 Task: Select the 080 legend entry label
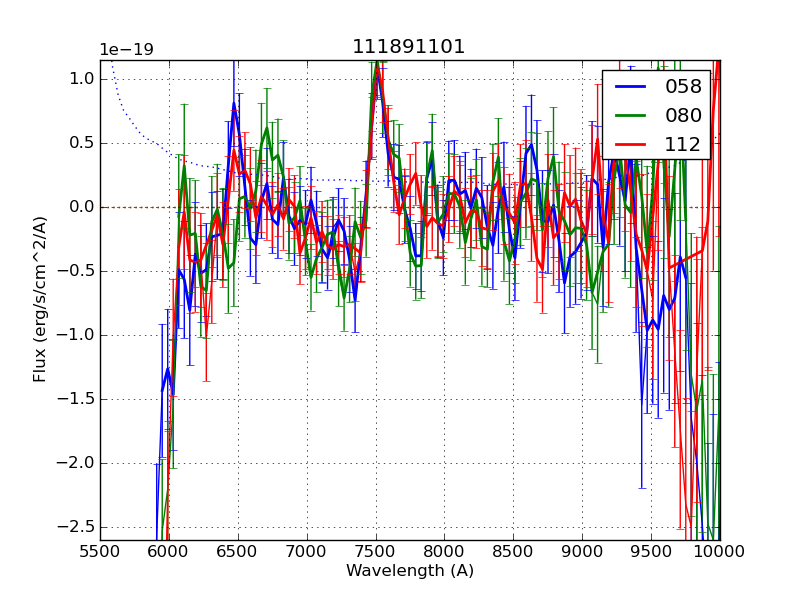(683, 115)
